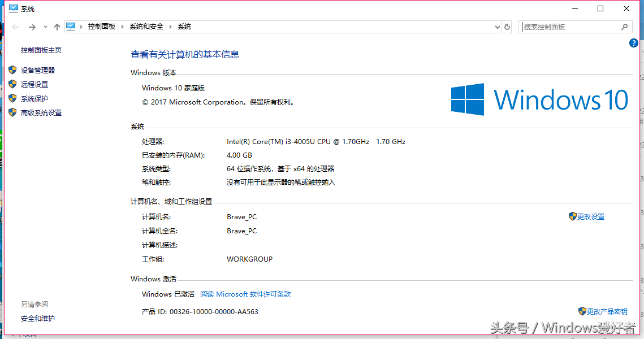
Task: Select the processor value Intel(R) Core(TM) i3-4005U
Action: pos(316,142)
